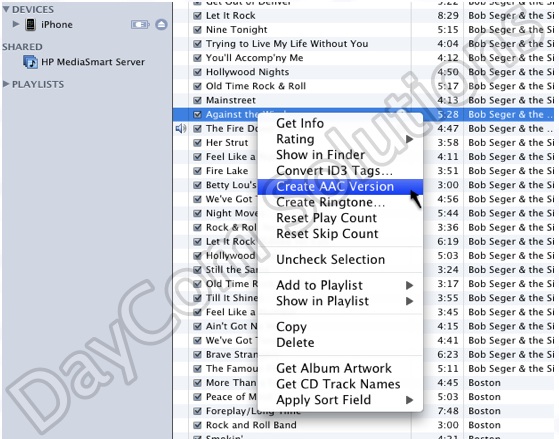Expand the iPhone disclosure triangle

(x=16, y=24)
